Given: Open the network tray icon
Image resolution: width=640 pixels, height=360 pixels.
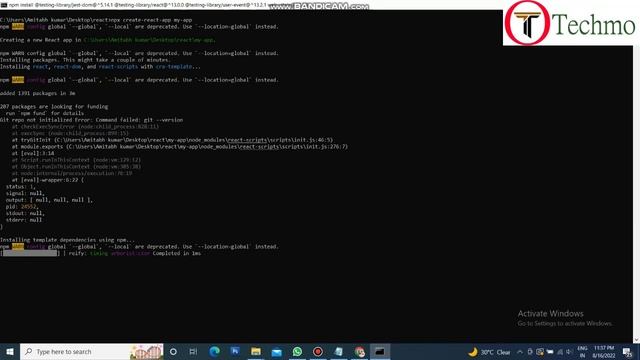Looking at the screenshot, I should coord(560,352).
